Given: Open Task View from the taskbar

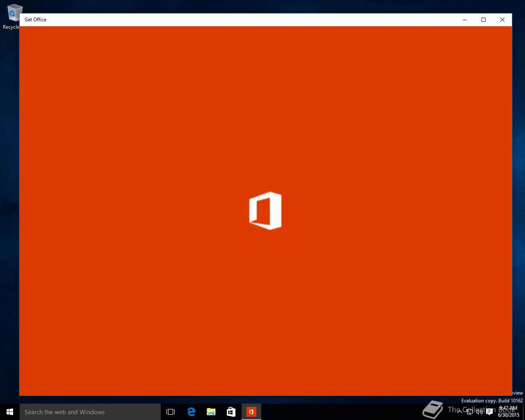Looking at the screenshot, I should (171, 412).
